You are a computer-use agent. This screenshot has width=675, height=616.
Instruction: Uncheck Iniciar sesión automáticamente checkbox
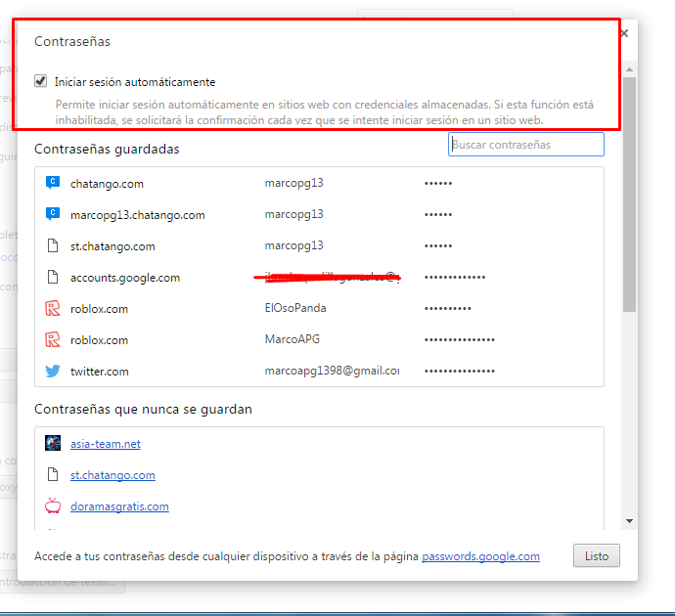40,81
